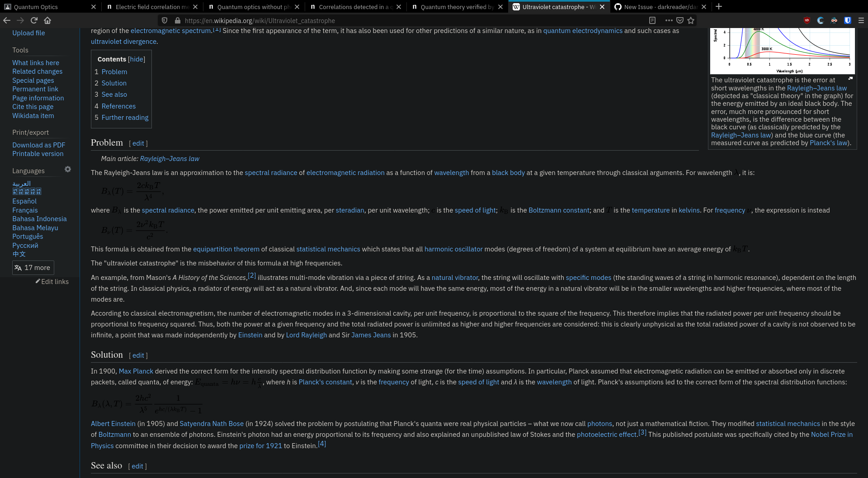Edit the Problem section
The image size is (868, 478).
click(x=138, y=143)
